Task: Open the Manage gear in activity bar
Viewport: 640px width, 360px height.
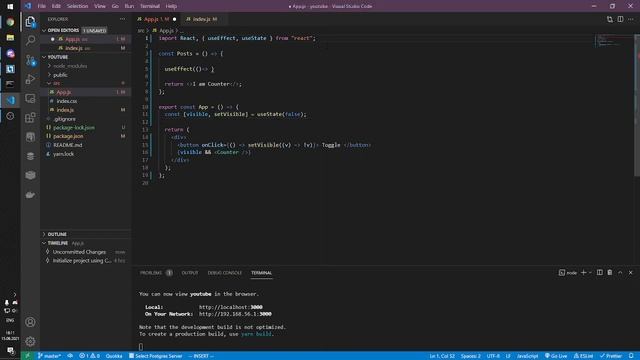Action: tap(30, 341)
